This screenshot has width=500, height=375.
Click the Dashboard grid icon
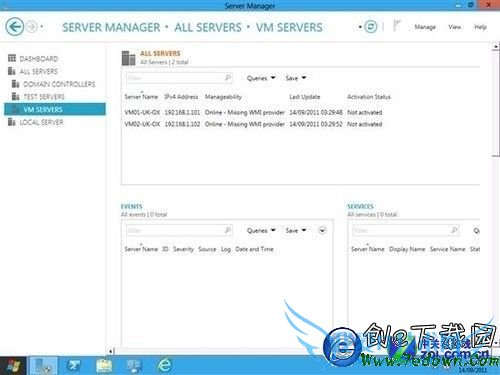(12, 58)
